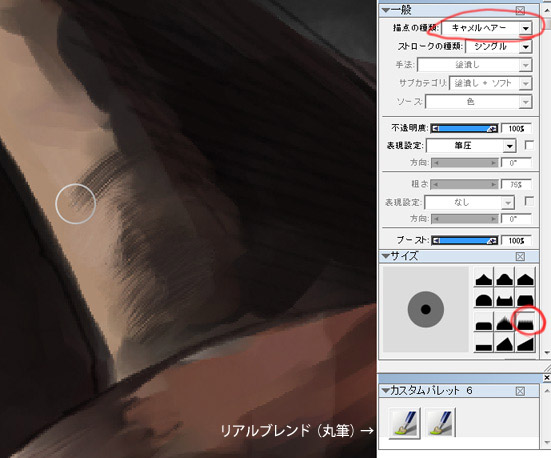Viewport: 551px width, 458px height.
Task: Choose the rounded dome brush tip profile
Action: pos(484,299)
